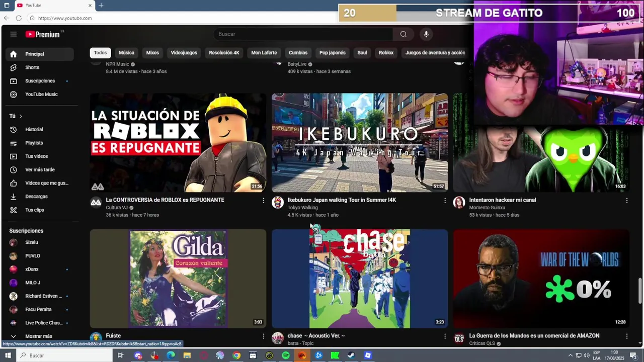Image resolution: width=644 pixels, height=362 pixels.
Task: Select Juegos de aventura y acción chip
Action: pos(435,53)
